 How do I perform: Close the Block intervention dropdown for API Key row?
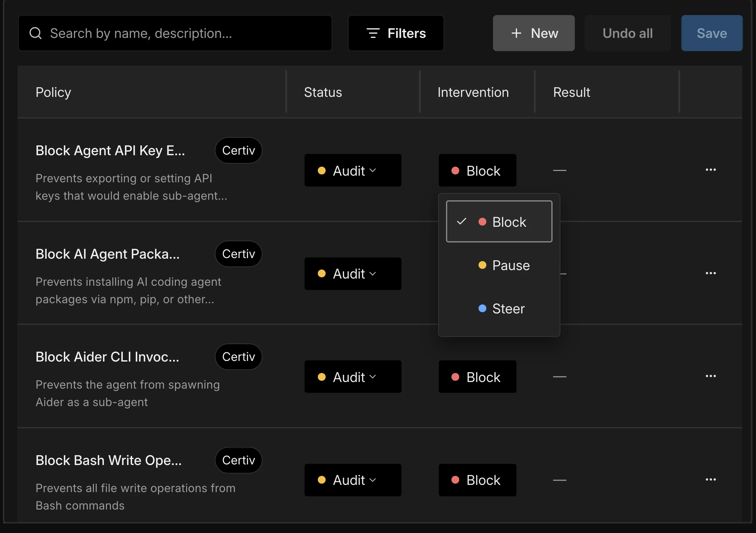click(477, 171)
